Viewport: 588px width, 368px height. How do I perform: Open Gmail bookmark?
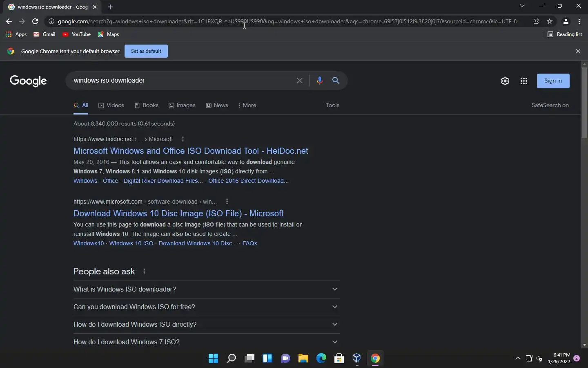(x=44, y=34)
